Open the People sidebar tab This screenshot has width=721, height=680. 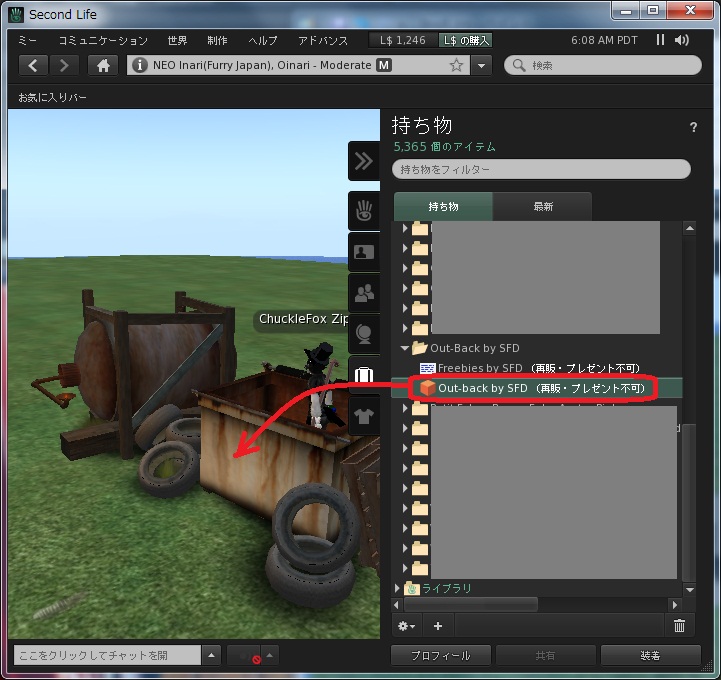[x=363, y=293]
